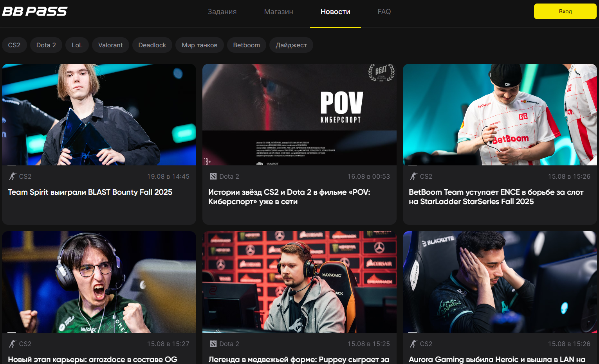Screen dimensions: 599x364
Task: Click Dota 2 label on POV film card
Action: tap(229, 177)
